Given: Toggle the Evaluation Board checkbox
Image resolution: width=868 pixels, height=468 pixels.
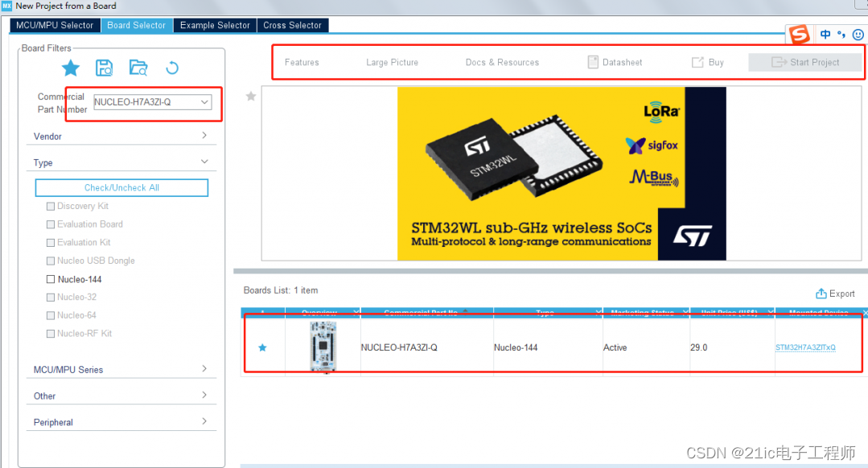Looking at the screenshot, I should pyautogui.click(x=51, y=224).
